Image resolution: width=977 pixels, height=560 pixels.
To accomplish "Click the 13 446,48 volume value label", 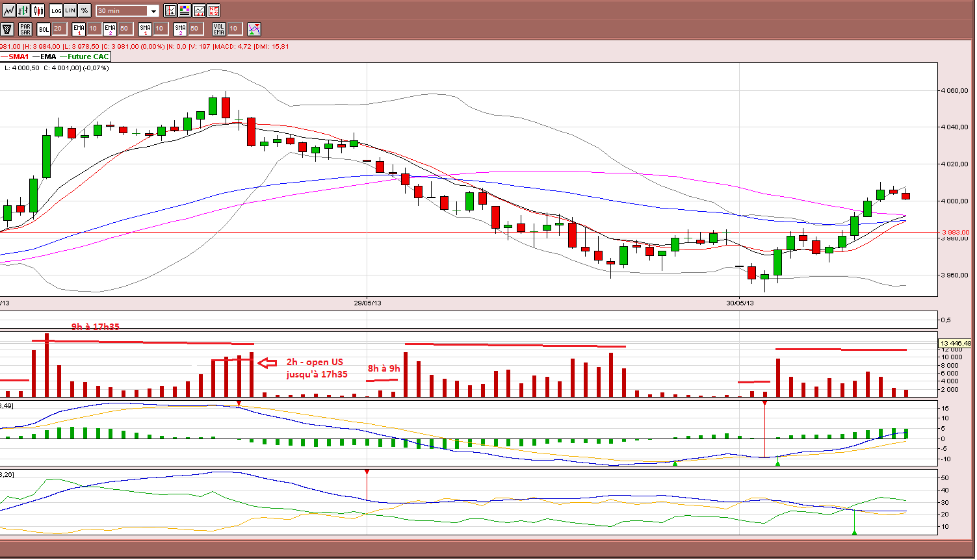I will pyautogui.click(x=956, y=343).
